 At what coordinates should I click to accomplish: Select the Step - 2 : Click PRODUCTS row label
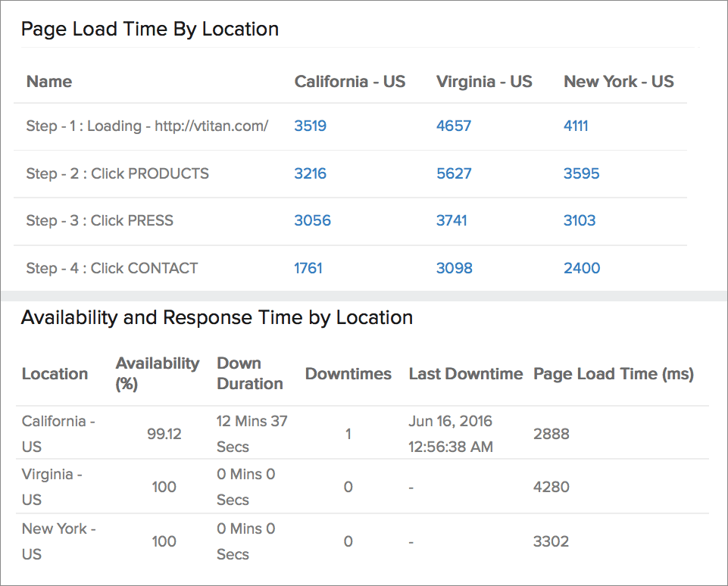click(x=117, y=173)
